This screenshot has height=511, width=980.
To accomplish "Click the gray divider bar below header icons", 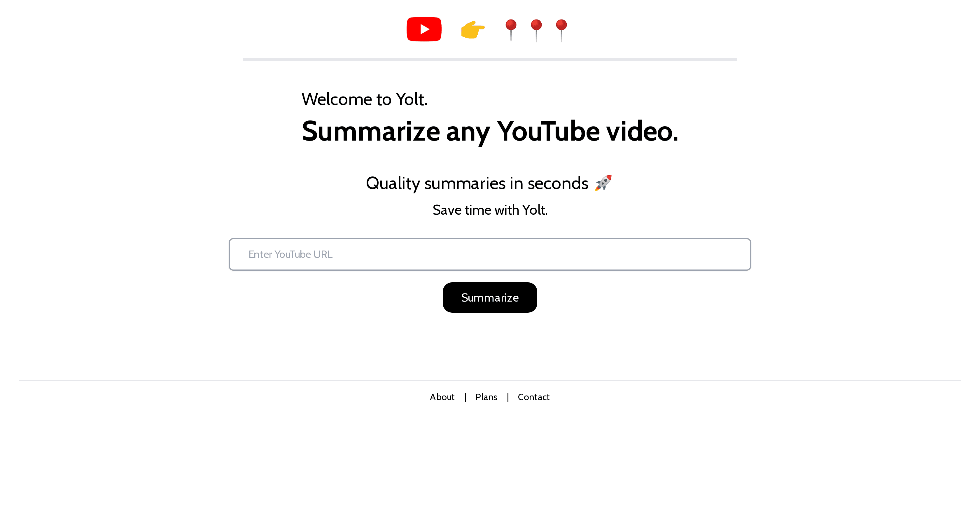I will click(490, 60).
